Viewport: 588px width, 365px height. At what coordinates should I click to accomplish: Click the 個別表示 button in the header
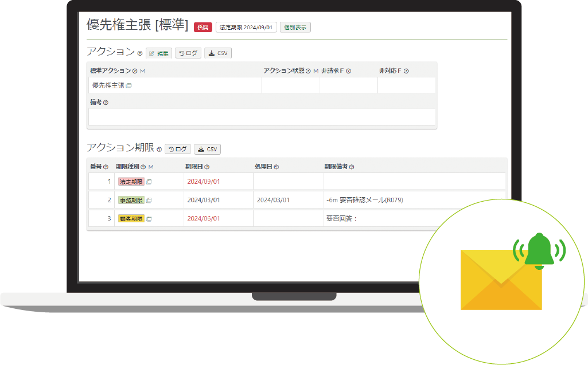coord(295,28)
